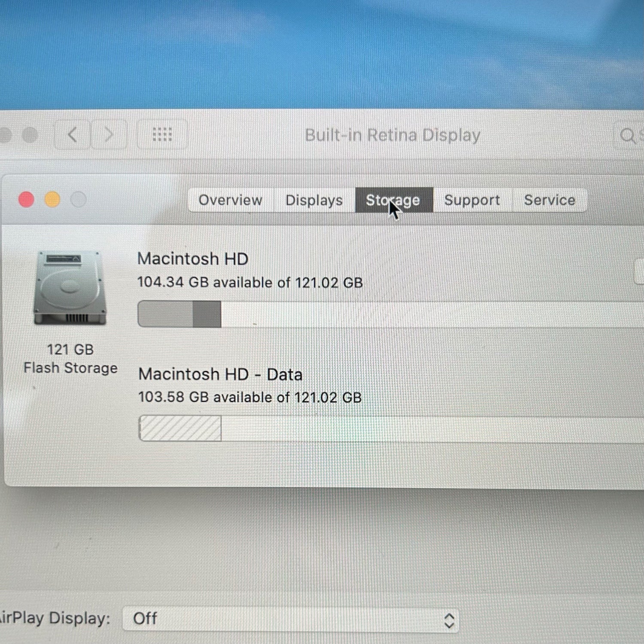Close the About This Mac window
This screenshot has width=644, height=644.
pyautogui.click(x=27, y=200)
